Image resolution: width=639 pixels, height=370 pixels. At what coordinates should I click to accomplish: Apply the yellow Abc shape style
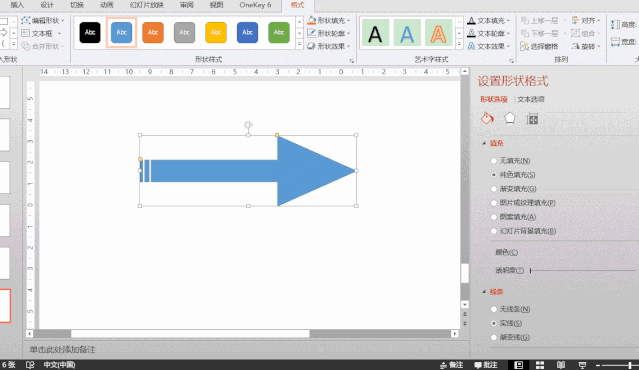[x=216, y=33]
